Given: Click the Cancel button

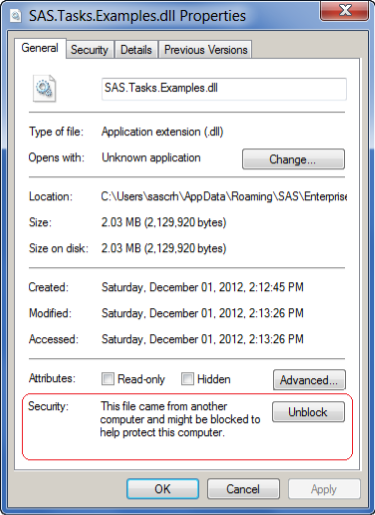Looking at the screenshot, I should coord(243,489).
